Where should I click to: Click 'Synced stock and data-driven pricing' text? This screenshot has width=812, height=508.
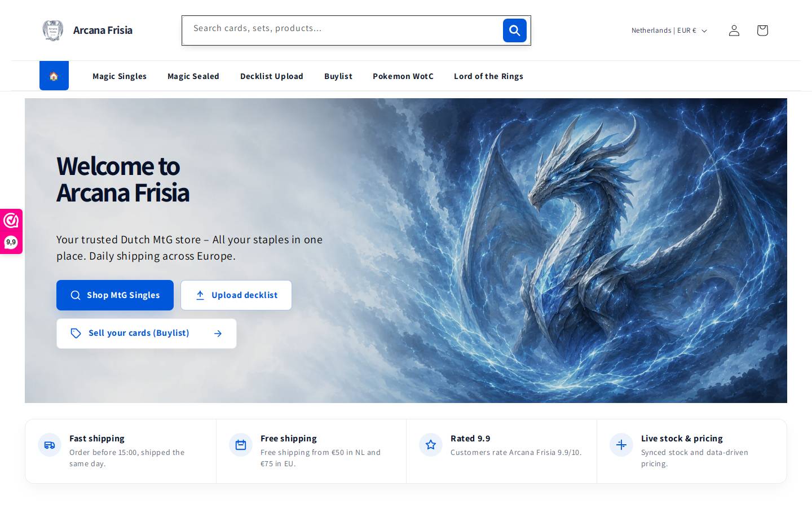point(695,458)
